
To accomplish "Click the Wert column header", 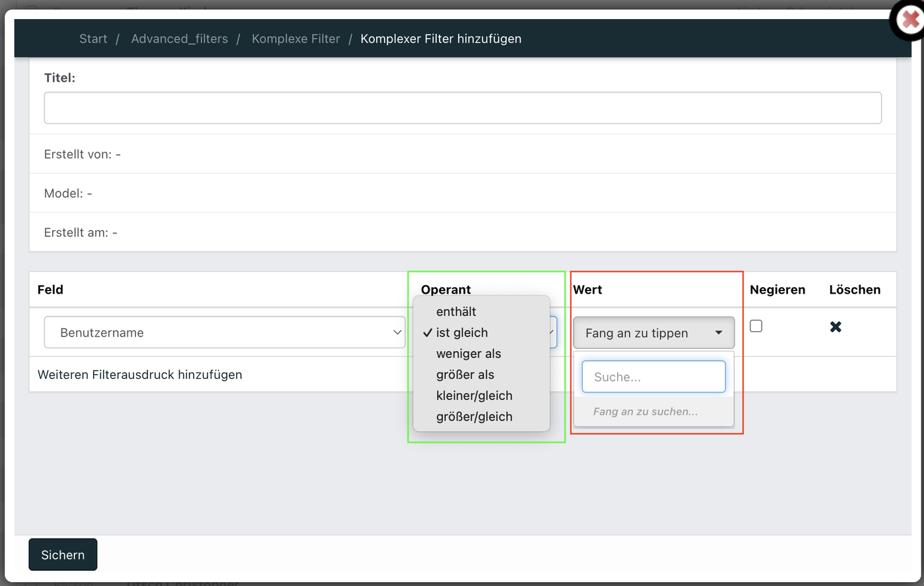I will (587, 289).
